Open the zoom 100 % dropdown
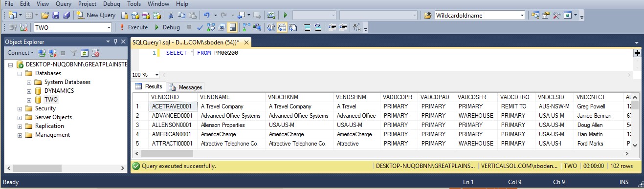The width and height of the screenshot is (644, 189). pos(156,75)
